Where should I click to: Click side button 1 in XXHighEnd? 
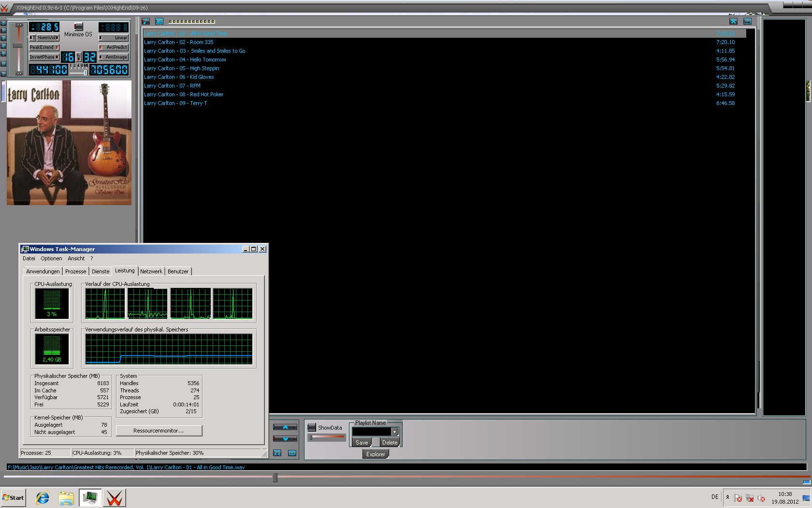tap(3, 23)
